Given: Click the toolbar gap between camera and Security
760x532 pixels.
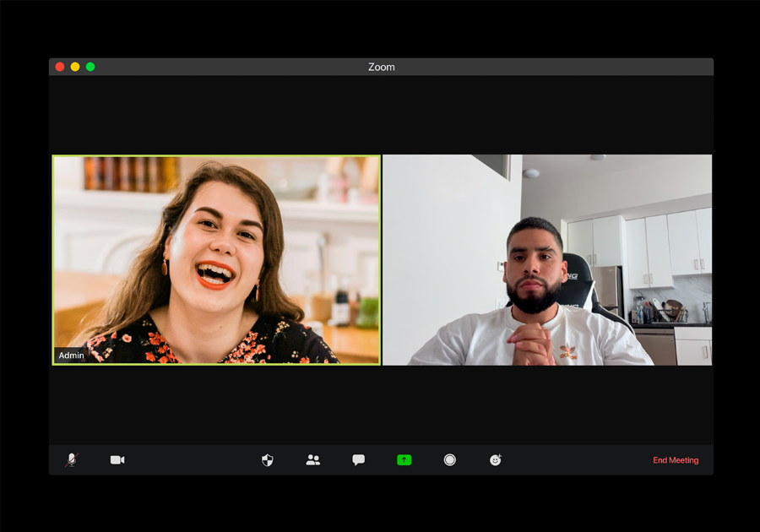Looking at the screenshot, I should (194, 460).
